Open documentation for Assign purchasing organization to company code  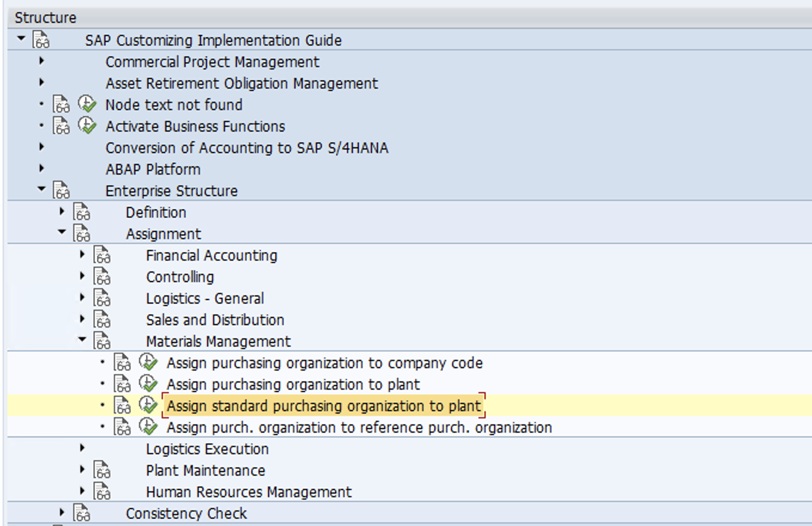pyautogui.click(x=123, y=363)
